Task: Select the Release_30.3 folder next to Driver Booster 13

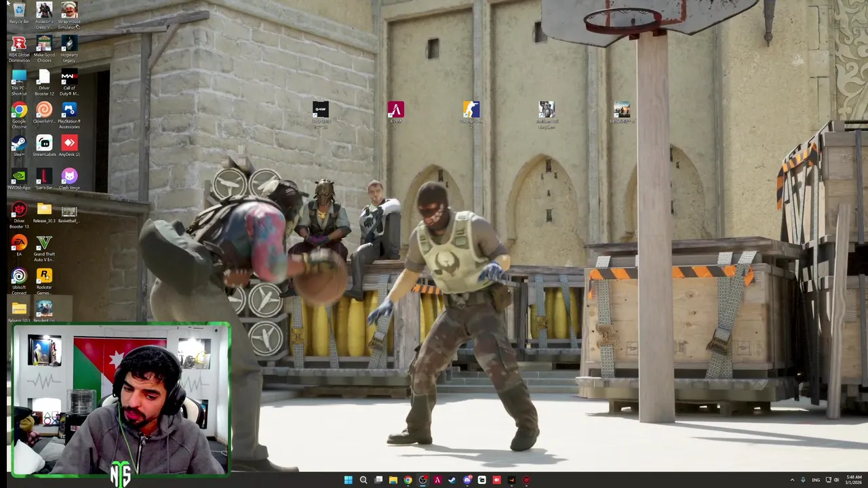Action: [x=44, y=213]
